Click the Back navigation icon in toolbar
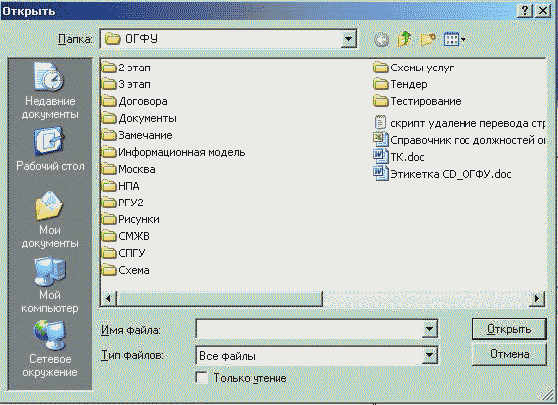Image resolution: width=558 pixels, height=405 pixels. pos(381,39)
